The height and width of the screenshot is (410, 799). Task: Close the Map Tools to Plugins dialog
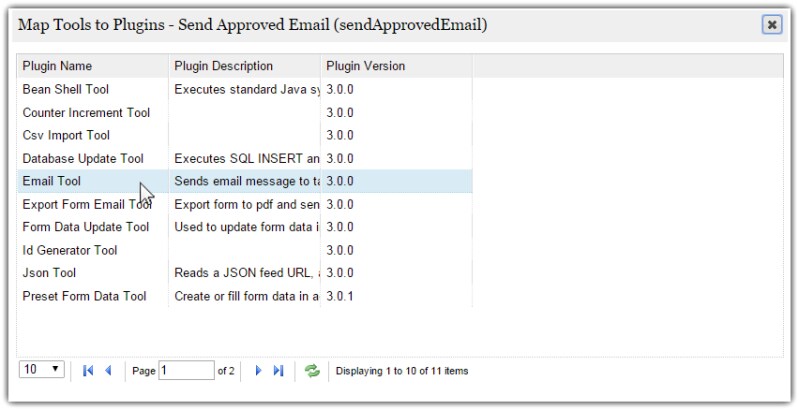tap(772, 24)
